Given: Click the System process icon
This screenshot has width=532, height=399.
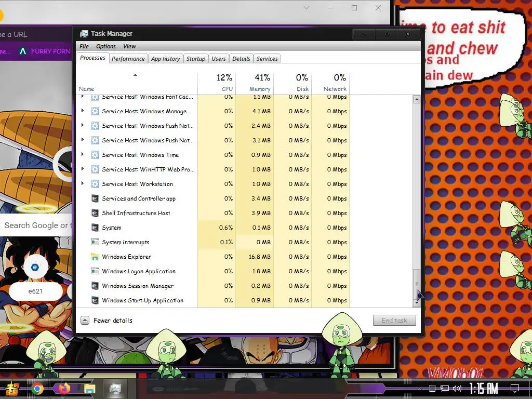Looking at the screenshot, I should [95, 228].
